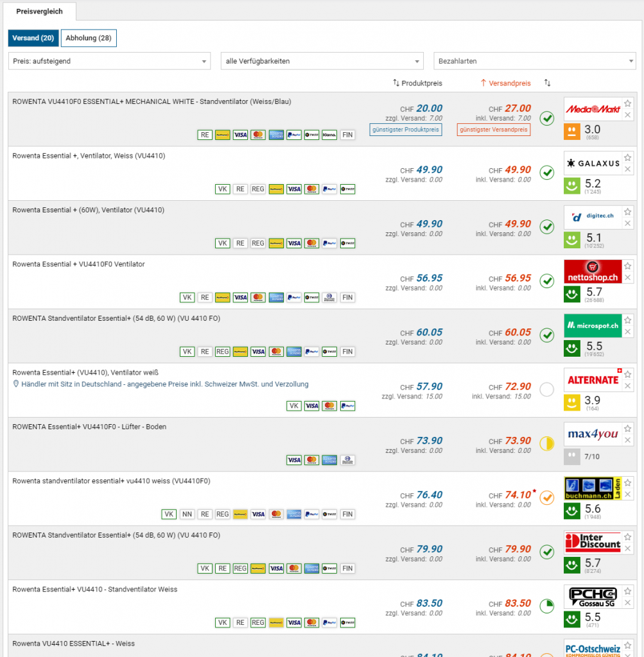Viewport: 644px width, 657px height.
Task: Open the 'Preis: aufsteigend' sort dropdown
Action: pyautogui.click(x=109, y=61)
